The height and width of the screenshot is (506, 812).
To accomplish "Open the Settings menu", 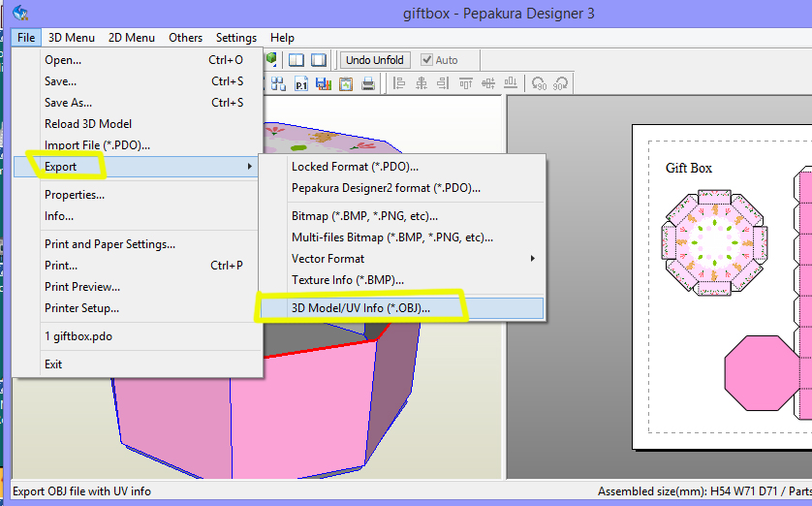I will point(236,37).
